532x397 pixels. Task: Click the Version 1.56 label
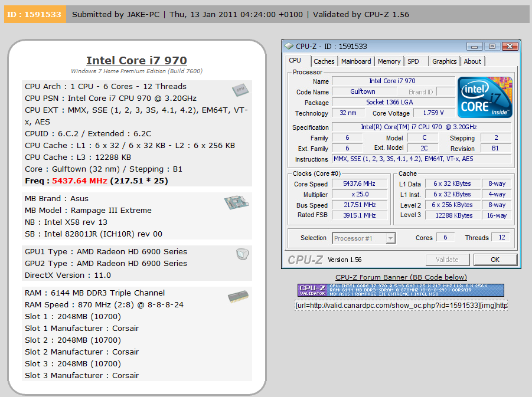pos(344,260)
